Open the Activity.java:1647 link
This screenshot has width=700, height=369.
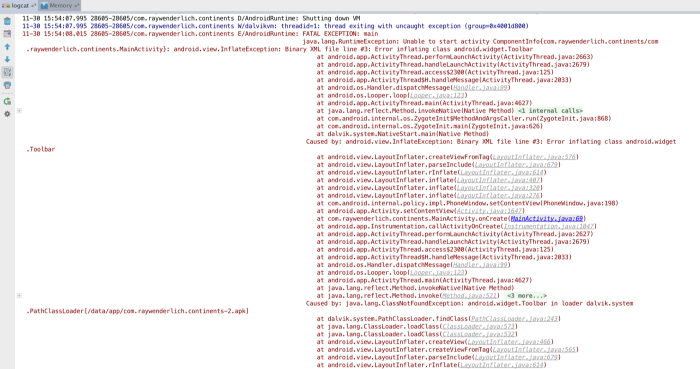pyautogui.click(x=489, y=211)
